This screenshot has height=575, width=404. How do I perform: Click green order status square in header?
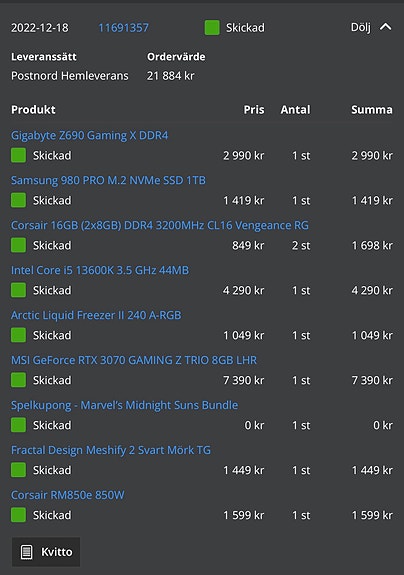[212, 28]
